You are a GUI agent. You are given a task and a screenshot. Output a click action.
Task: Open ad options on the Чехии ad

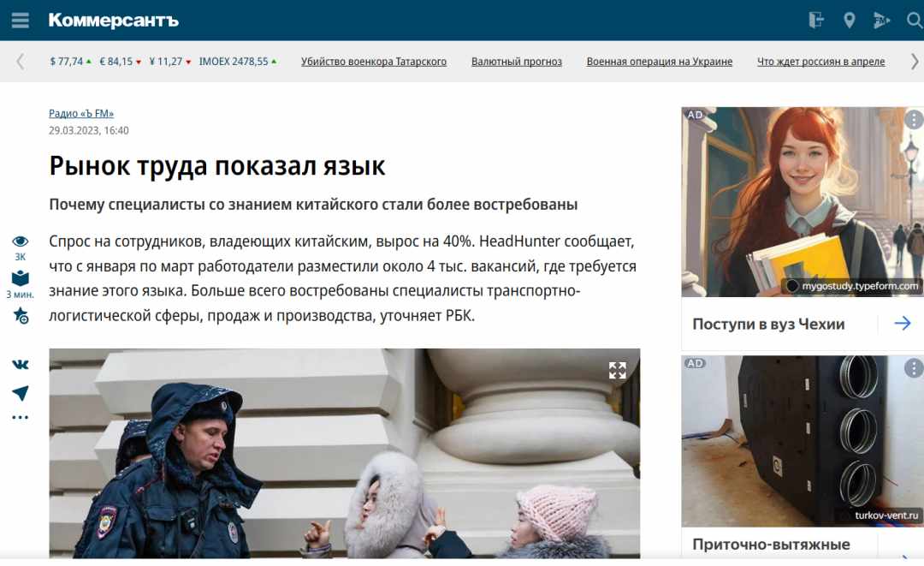tap(914, 120)
